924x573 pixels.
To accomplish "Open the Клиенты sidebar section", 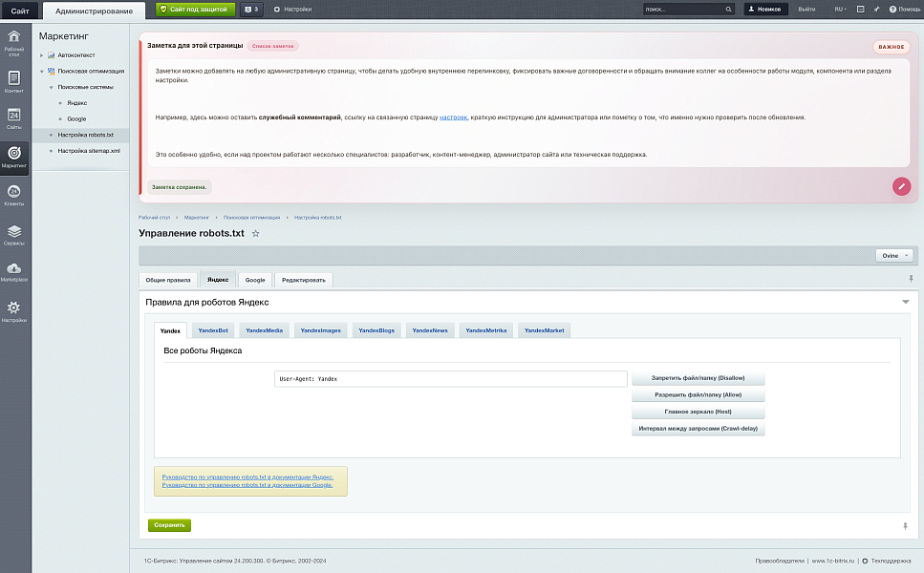I will [x=14, y=195].
